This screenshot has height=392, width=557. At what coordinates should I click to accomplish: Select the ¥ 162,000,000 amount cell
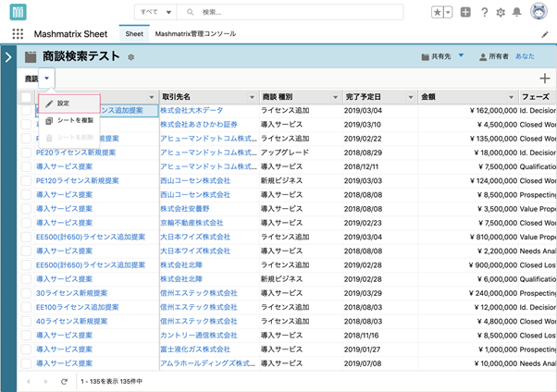tap(468, 110)
